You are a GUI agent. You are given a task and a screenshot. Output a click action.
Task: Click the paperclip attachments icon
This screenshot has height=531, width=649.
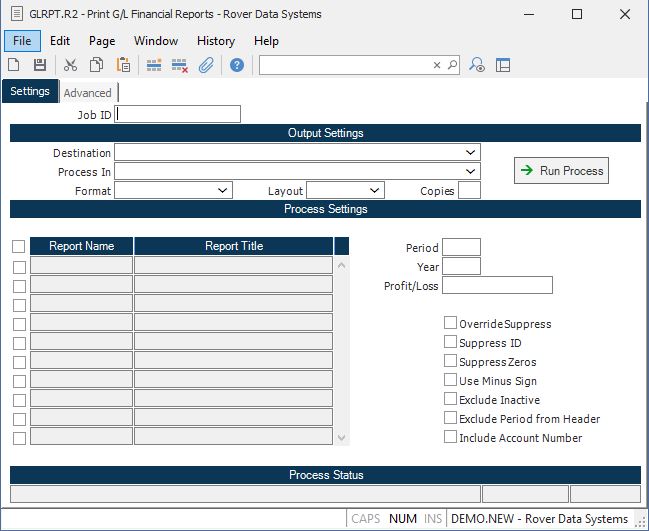coord(206,65)
